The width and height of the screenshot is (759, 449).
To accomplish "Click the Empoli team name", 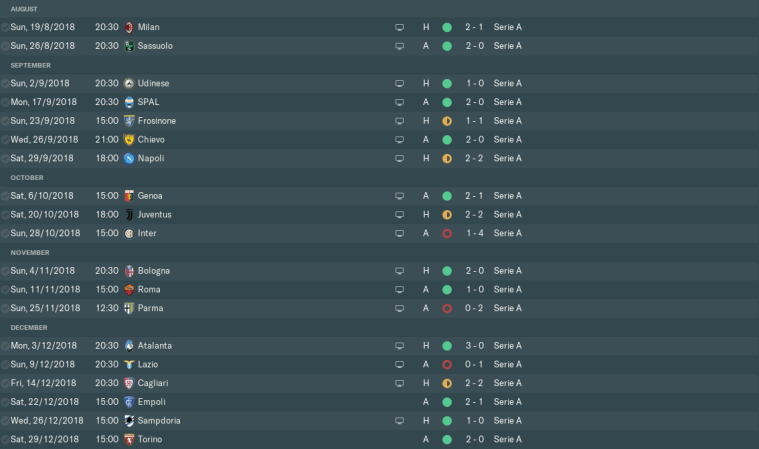I will point(153,402).
